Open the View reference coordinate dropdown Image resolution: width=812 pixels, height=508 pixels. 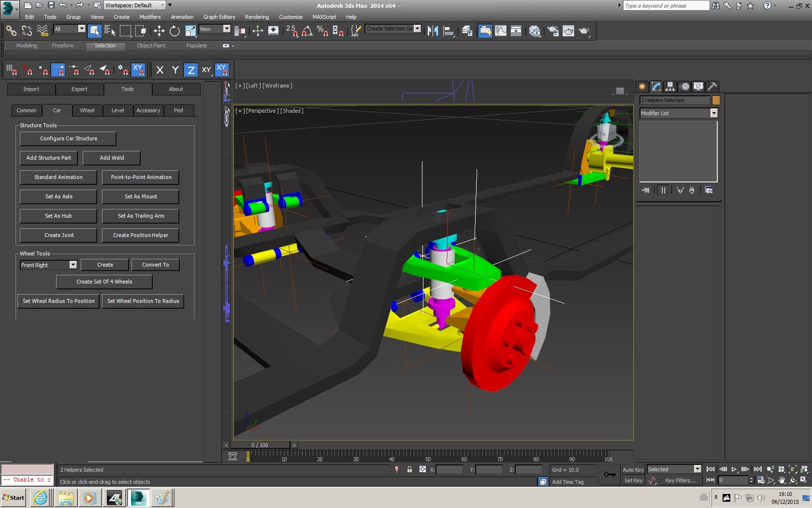[x=226, y=29]
